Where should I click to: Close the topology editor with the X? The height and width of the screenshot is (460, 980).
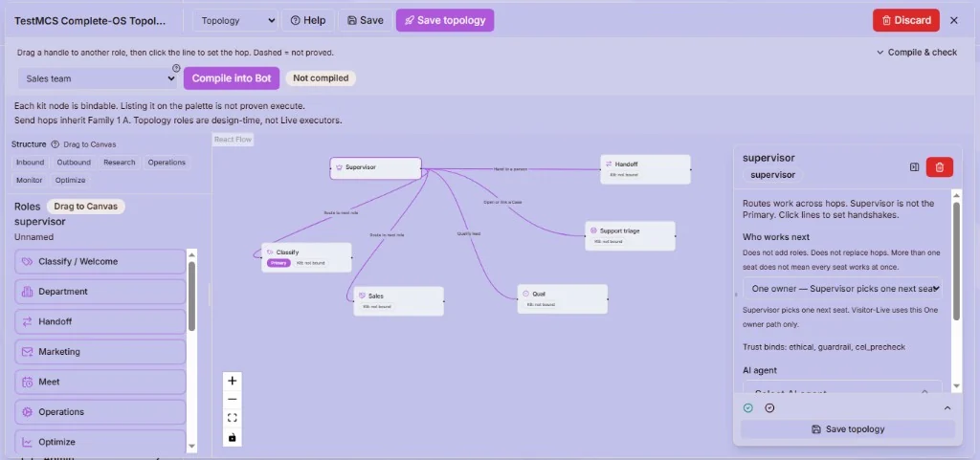point(954,21)
